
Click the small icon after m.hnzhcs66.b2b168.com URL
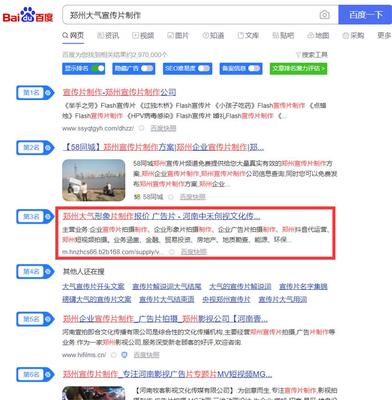tap(172, 252)
